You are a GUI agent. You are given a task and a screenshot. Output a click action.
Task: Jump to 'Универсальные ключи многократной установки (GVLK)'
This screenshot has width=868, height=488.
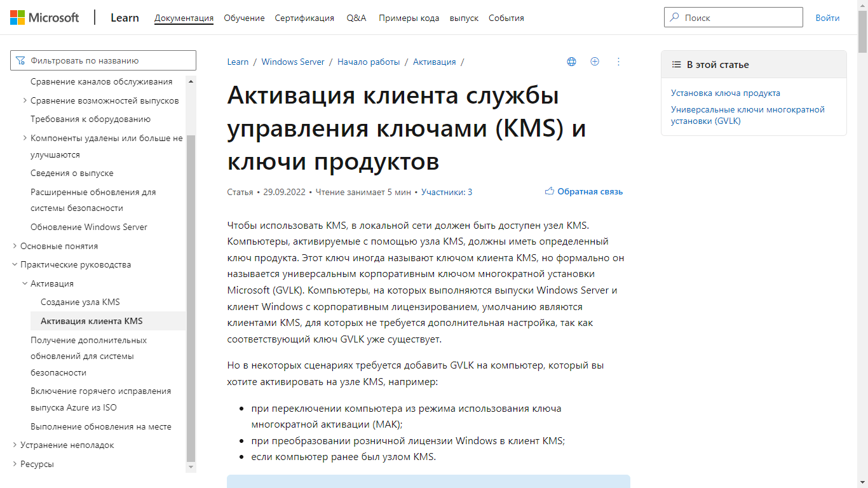[748, 115]
